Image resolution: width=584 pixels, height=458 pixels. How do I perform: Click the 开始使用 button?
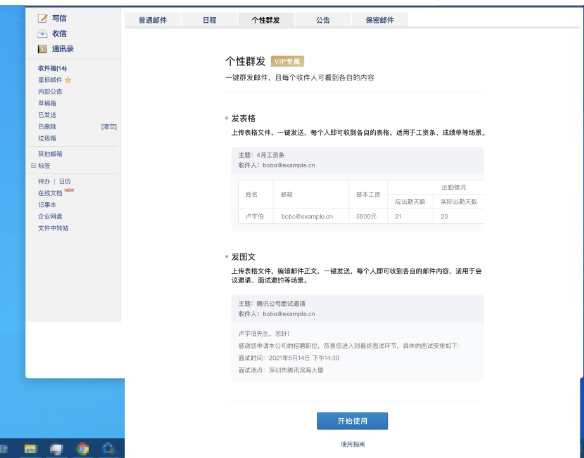click(352, 421)
